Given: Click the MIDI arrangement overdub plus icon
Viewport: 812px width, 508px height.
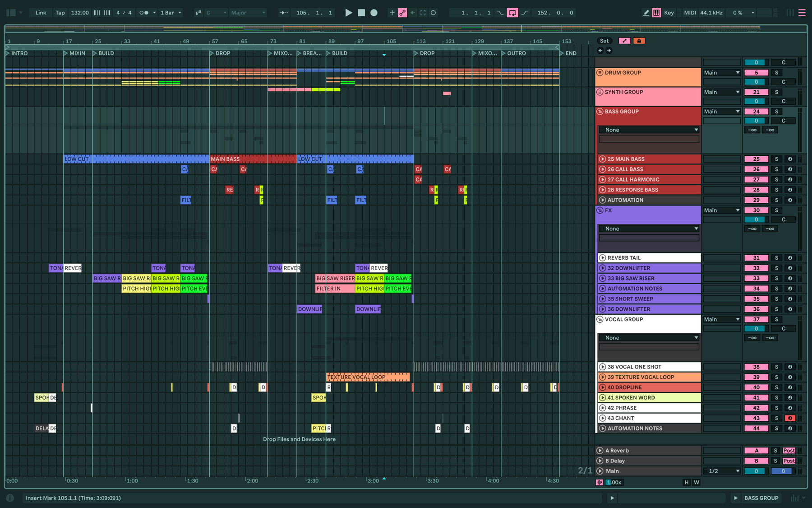Looking at the screenshot, I should pos(392,13).
